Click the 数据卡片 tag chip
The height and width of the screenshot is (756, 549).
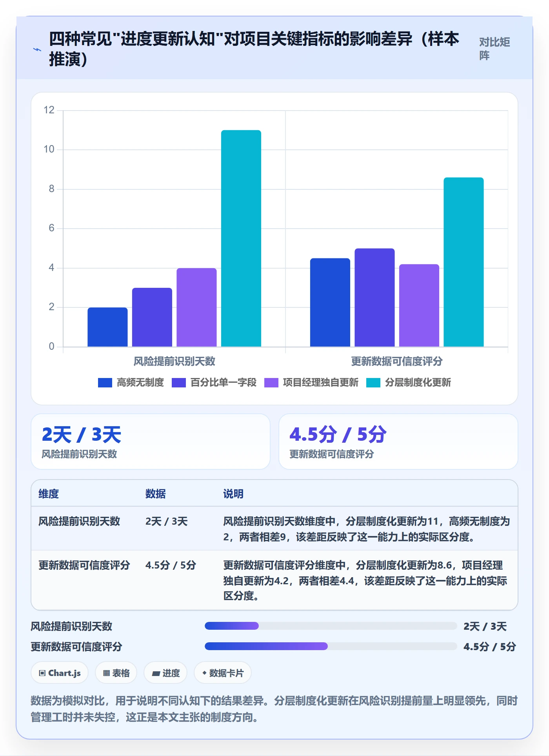(x=223, y=673)
